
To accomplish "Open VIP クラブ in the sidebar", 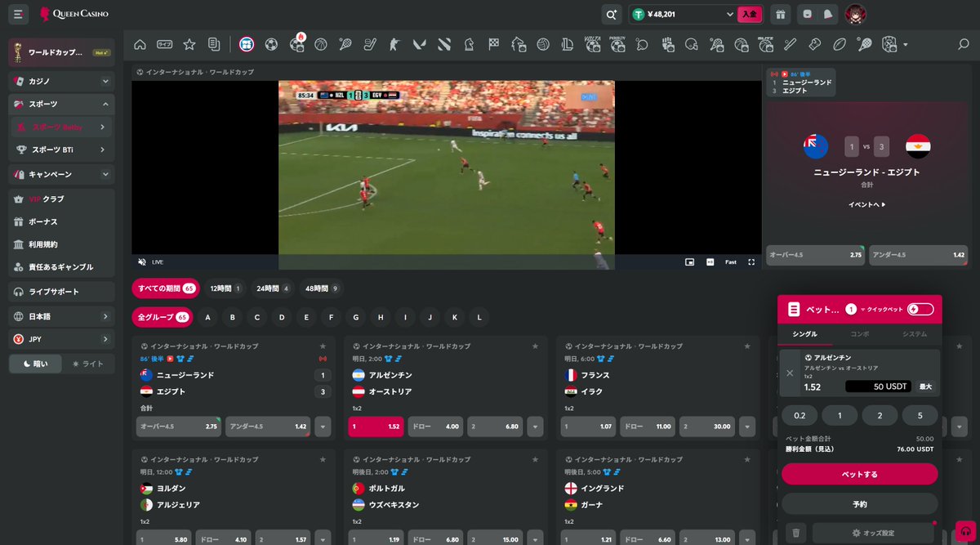I will coord(61,199).
